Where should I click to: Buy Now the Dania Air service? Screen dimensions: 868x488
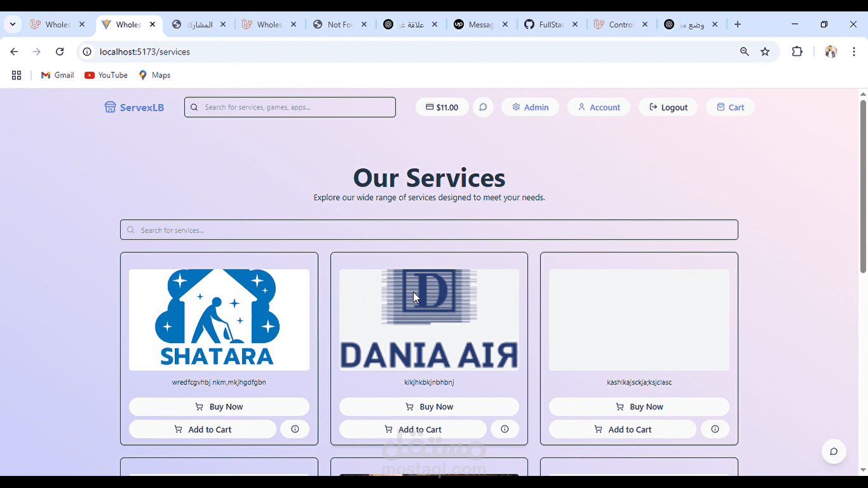tap(429, 407)
